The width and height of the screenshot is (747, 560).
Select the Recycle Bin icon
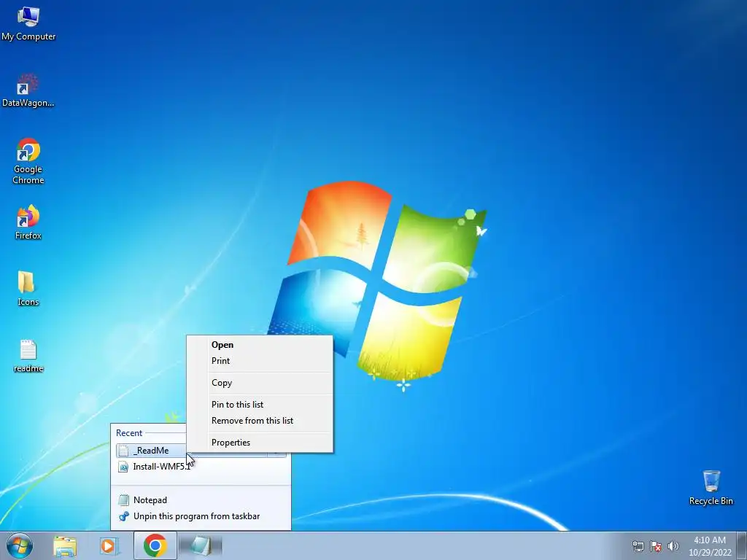click(711, 488)
